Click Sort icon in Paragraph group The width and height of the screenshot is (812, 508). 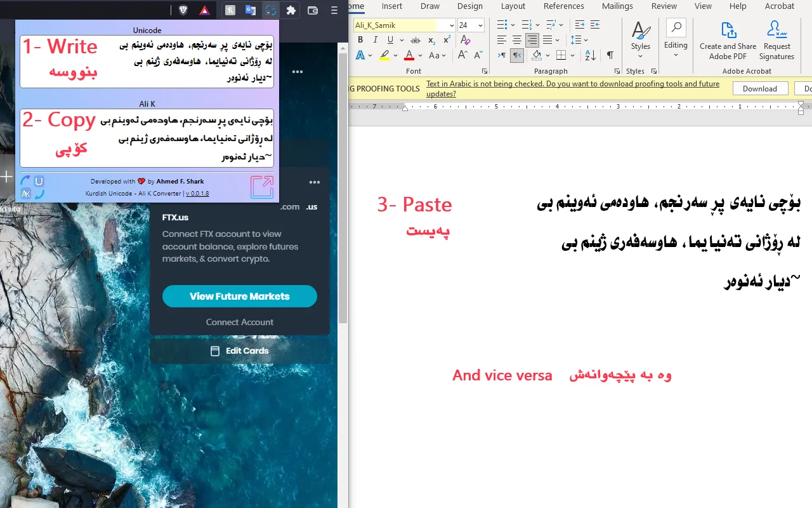click(x=590, y=55)
